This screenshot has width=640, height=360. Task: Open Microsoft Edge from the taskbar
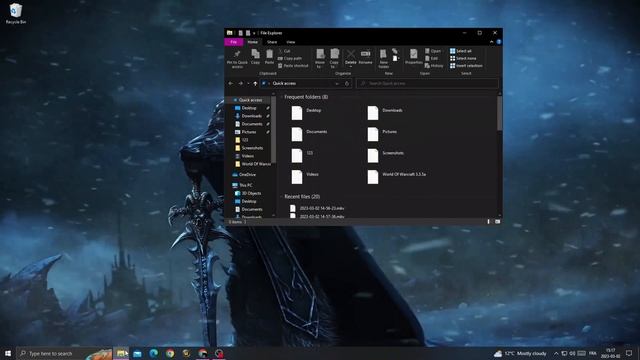pyautogui.click(x=154, y=353)
